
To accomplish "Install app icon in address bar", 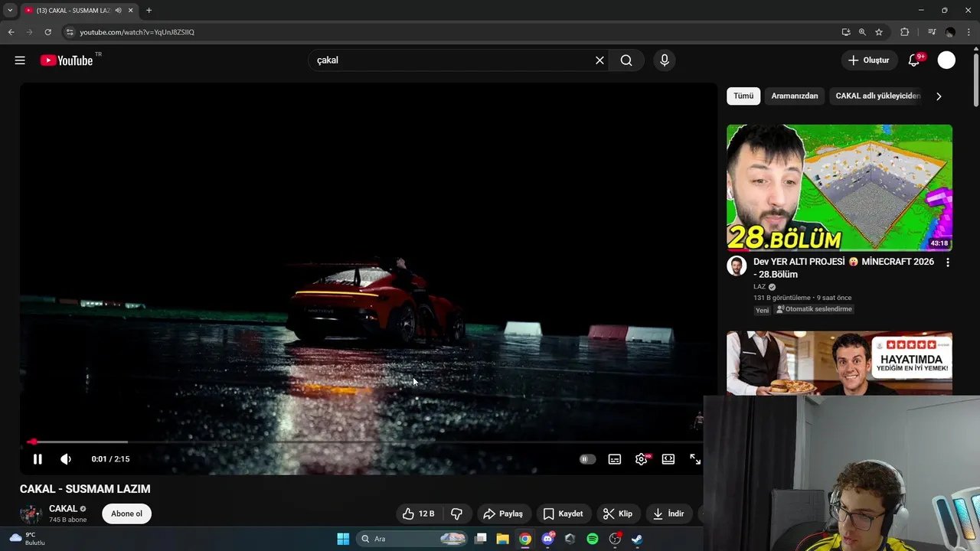I will (x=845, y=32).
